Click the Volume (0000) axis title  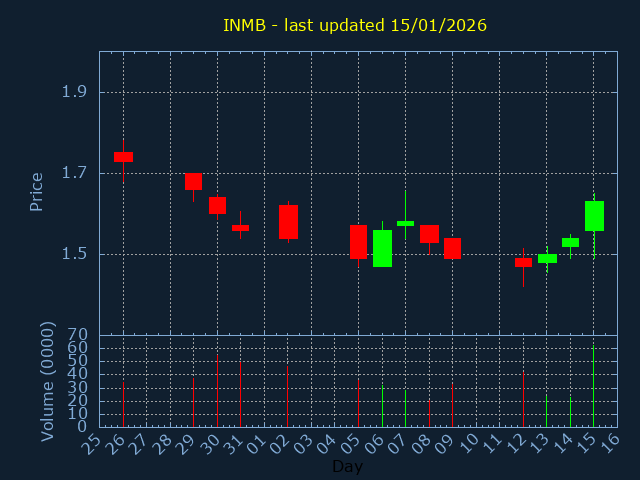(x=47, y=381)
